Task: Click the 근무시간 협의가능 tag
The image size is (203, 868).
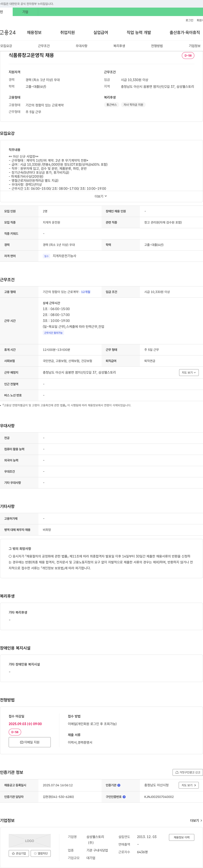Action: (x=53, y=333)
